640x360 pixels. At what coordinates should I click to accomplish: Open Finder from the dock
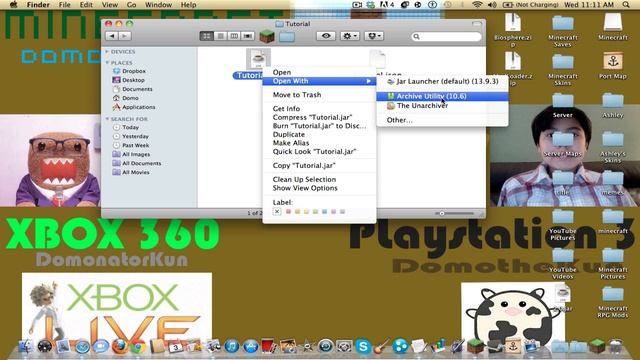pos(26,347)
